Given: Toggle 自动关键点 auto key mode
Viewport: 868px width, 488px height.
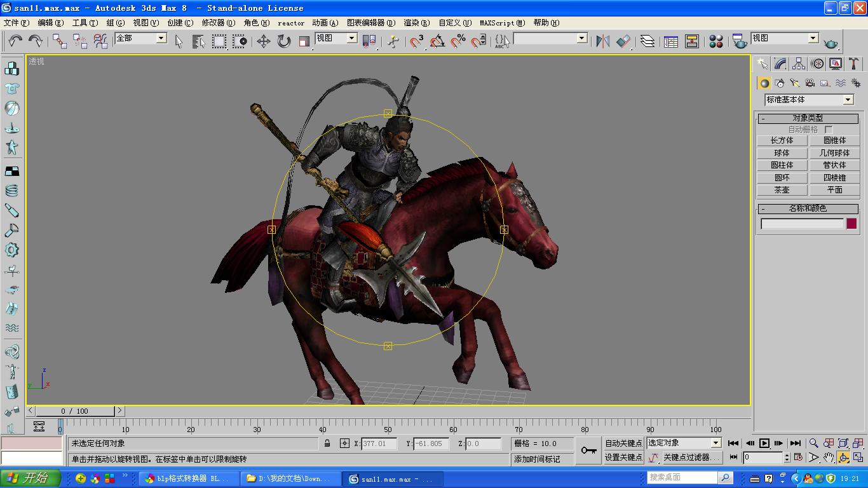Looking at the screenshot, I should pyautogui.click(x=623, y=443).
